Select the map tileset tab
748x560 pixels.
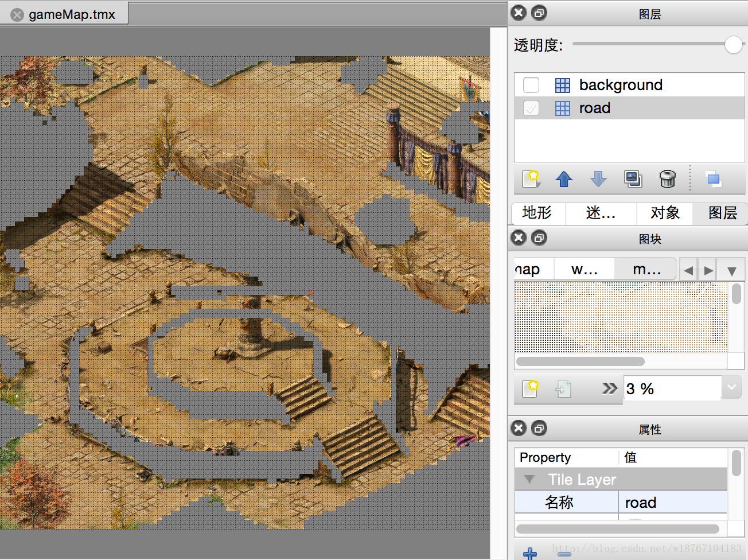coord(534,269)
